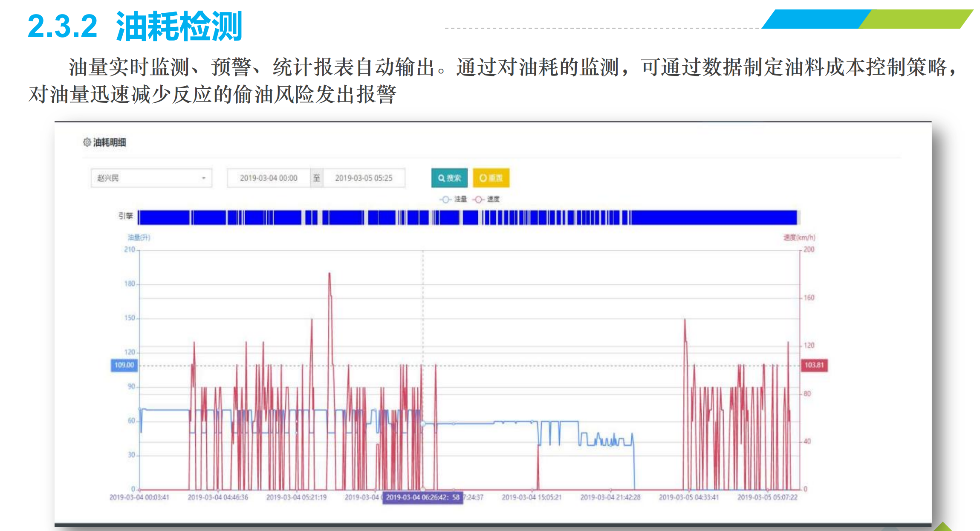Click the 至 separator between dates
The width and height of the screenshot is (980, 531).
click(x=316, y=178)
